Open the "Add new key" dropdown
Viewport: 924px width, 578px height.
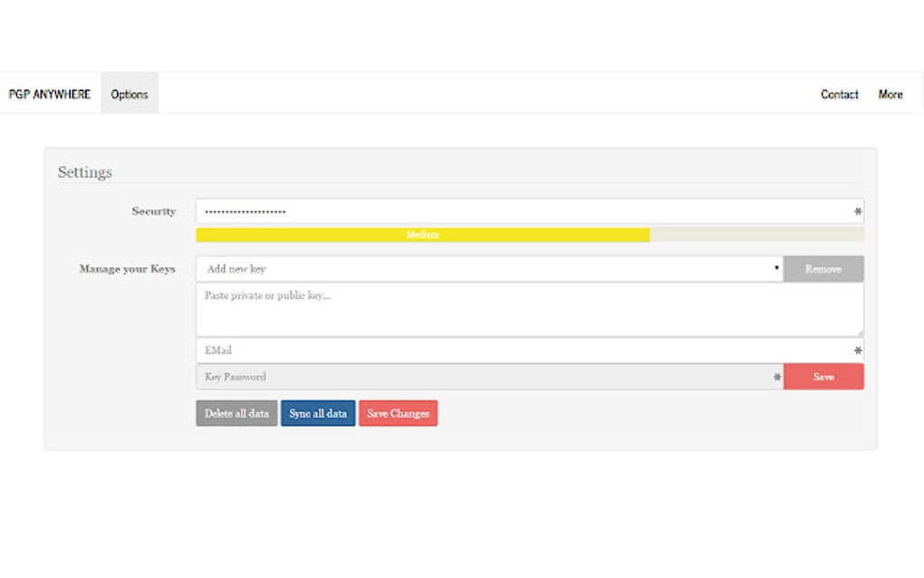(489, 268)
